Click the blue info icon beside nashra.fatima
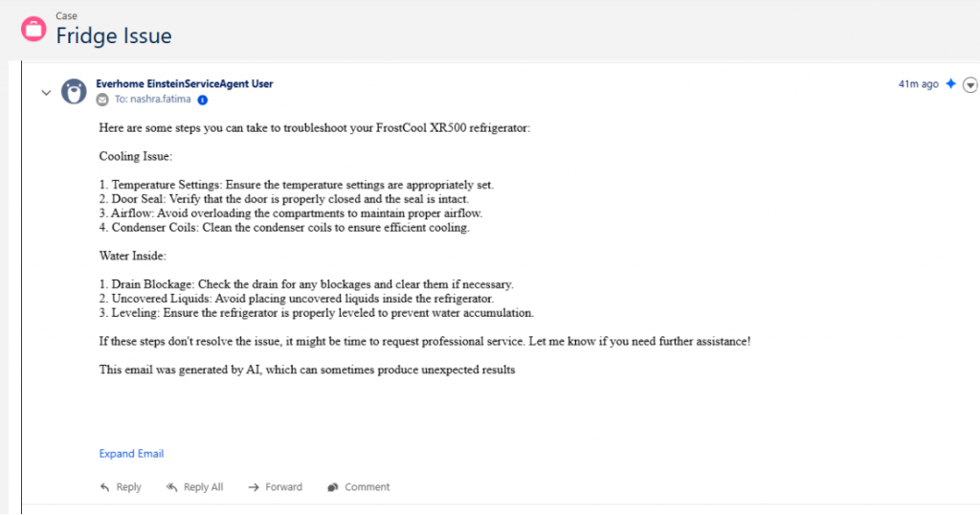This screenshot has height=515, width=980. (203, 100)
